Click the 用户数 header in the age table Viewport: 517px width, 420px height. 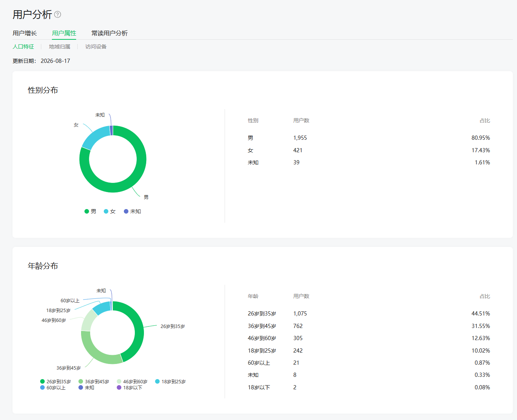click(301, 296)
